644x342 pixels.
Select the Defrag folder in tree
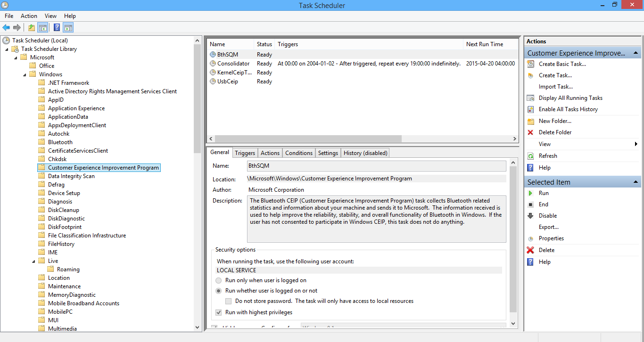tap(56, 185)
